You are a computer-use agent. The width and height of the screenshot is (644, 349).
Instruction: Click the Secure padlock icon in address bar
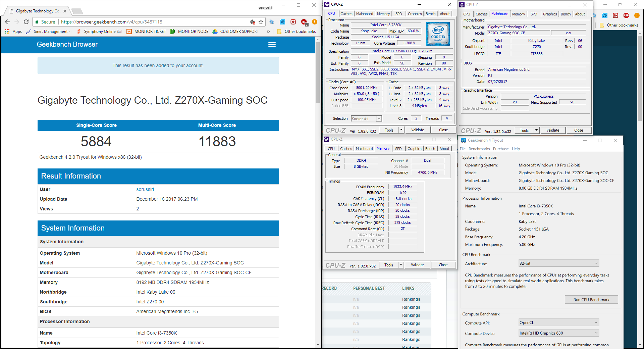[x=37, y=22]
